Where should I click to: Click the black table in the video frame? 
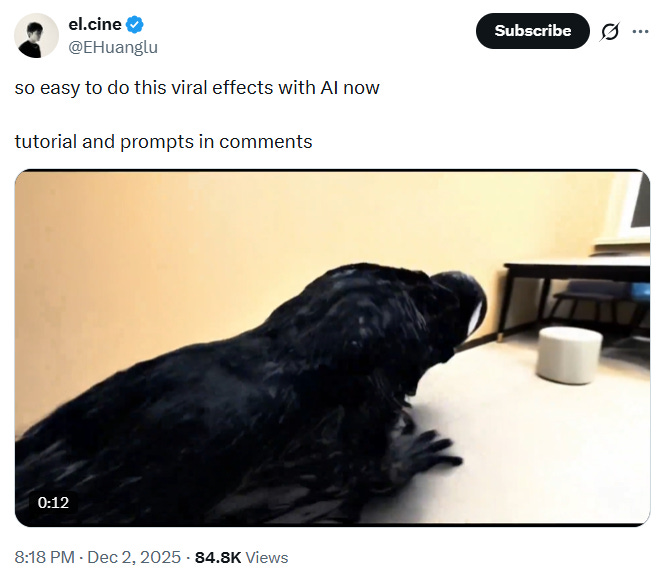(575, 298)
